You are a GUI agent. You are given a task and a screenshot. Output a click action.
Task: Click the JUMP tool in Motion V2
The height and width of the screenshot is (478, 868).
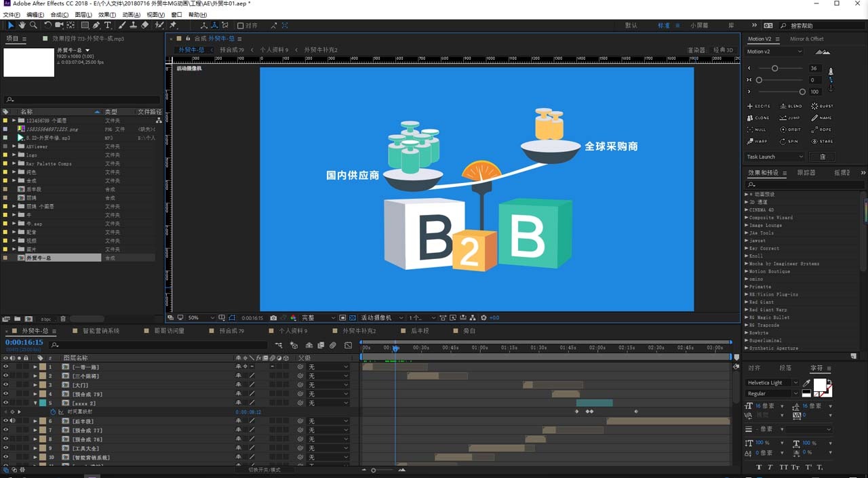pos(790,118)
